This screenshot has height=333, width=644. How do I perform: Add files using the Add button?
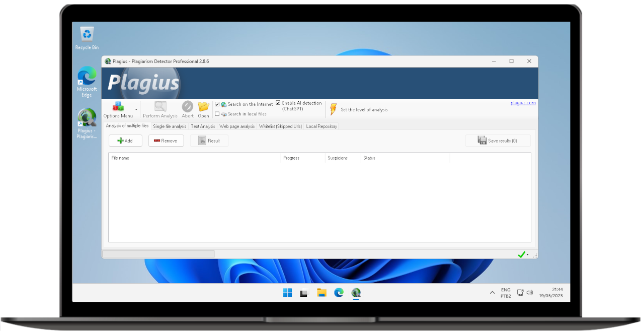pyautogui.click(x=125, y=141)
